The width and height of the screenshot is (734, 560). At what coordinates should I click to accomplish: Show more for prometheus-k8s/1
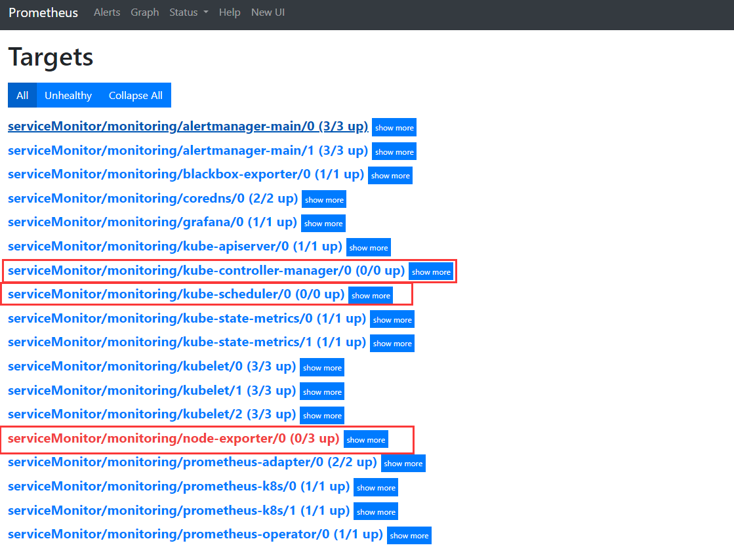pos(376,512)
